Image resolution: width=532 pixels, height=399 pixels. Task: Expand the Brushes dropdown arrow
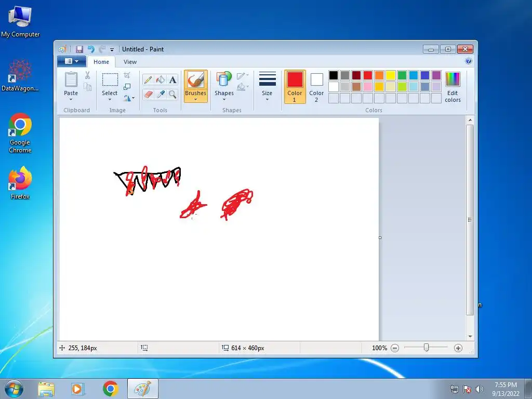tap(195, 99)
